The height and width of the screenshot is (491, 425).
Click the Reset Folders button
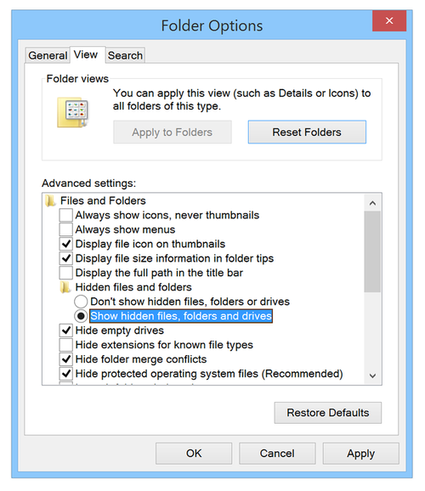tap(307, 132)
